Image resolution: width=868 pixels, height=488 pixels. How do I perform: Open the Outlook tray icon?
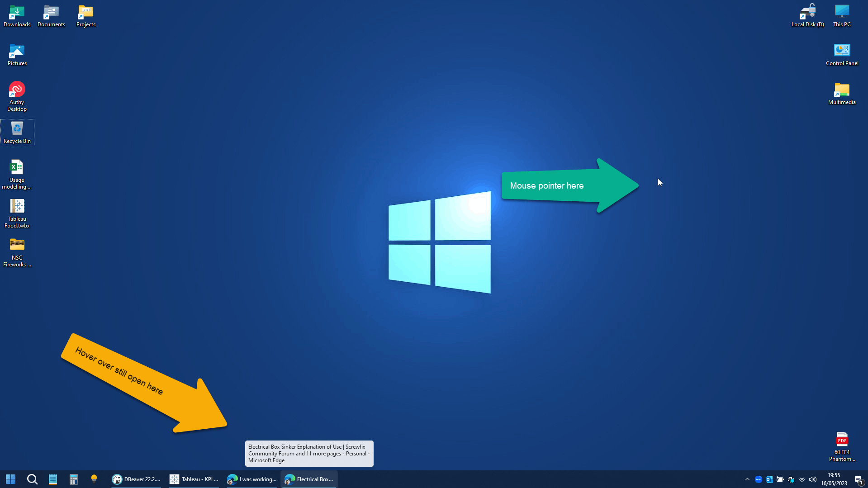(x=769, y=479)
